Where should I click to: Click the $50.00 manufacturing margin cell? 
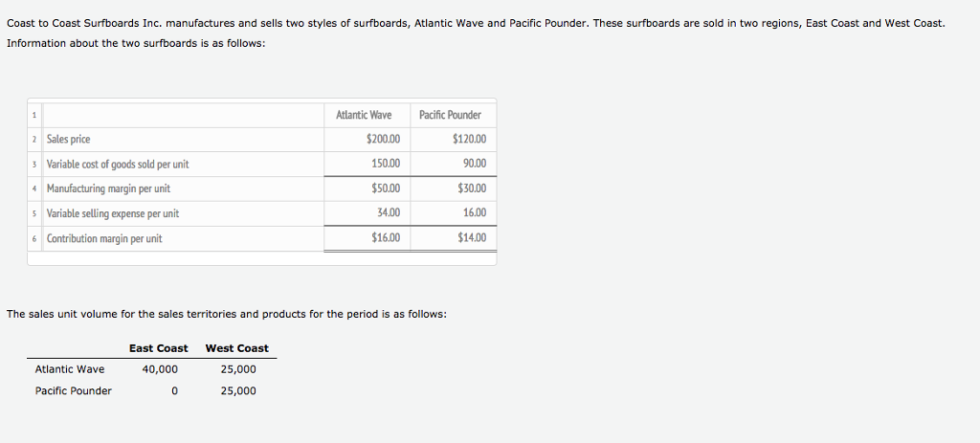pos(385,189)
